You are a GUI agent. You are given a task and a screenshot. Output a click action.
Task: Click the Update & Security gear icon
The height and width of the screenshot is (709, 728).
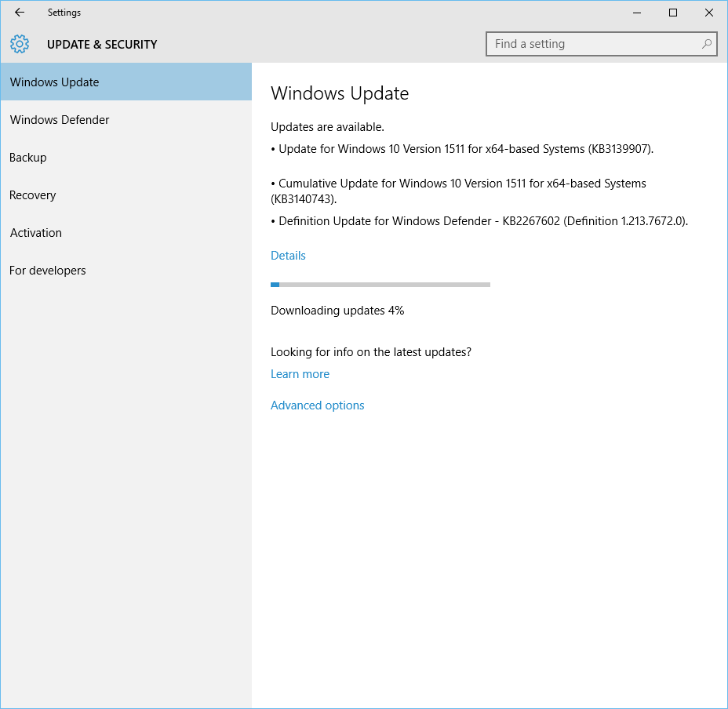[x=20, y=44]
